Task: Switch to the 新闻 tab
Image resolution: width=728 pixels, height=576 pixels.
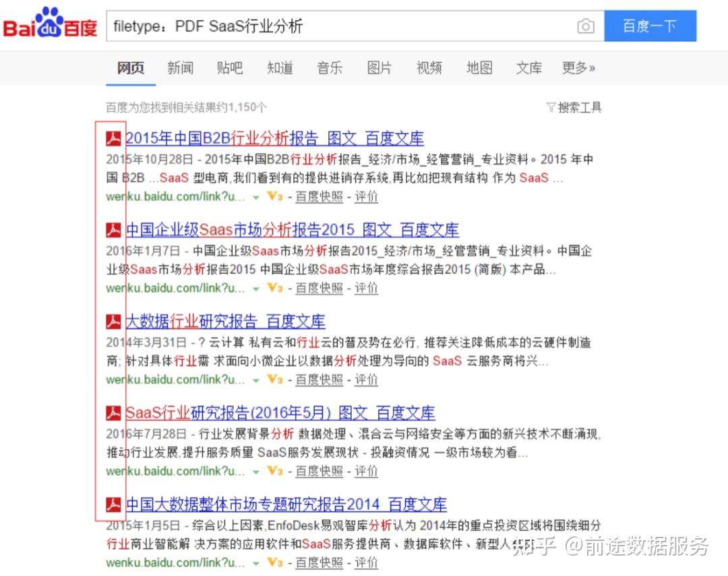Action: click(180, 68)
